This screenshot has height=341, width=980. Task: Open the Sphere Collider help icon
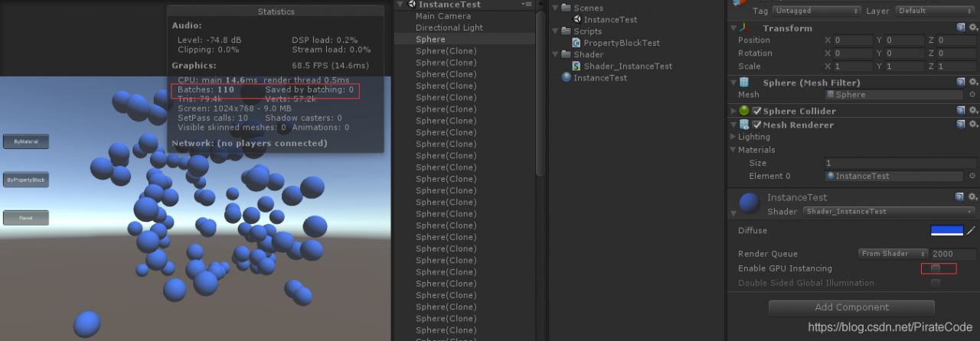(961, 111)
